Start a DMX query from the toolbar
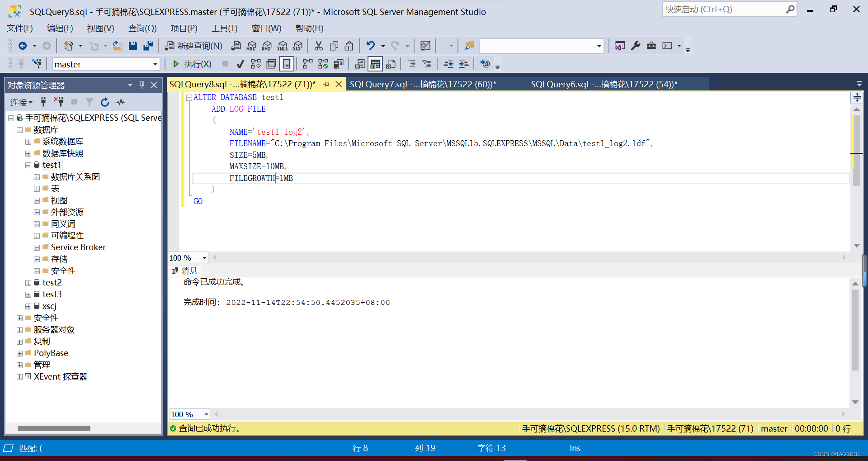 pyautogui.click(x=267, y=46)
